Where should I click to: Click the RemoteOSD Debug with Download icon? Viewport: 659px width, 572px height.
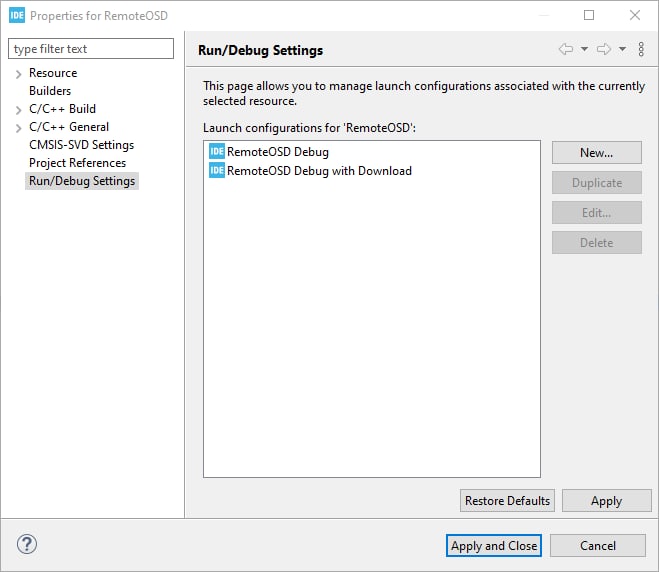tap(217, 170)
